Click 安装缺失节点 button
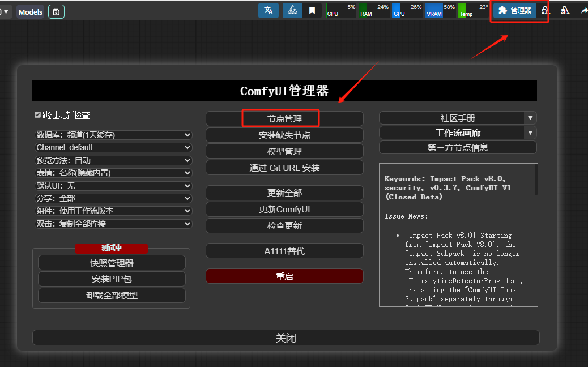The height and width of the screenshot is (367, 588). (284, 135)
